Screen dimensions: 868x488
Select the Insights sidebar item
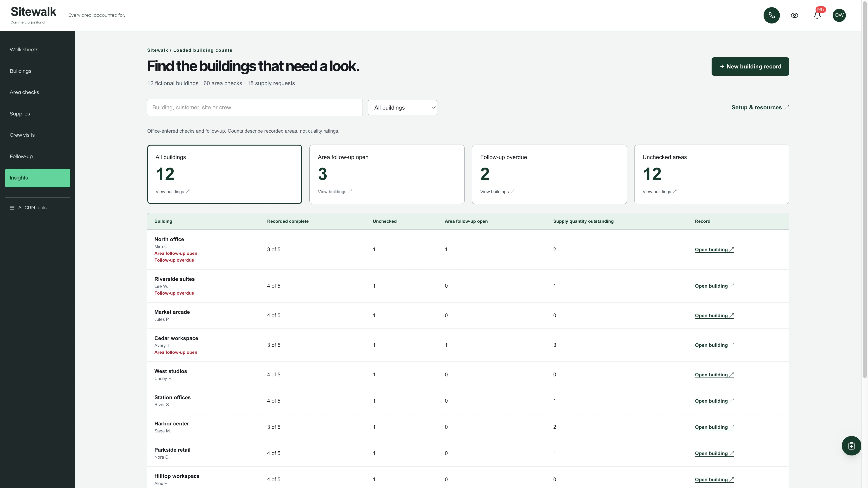[x=37, y=178]
